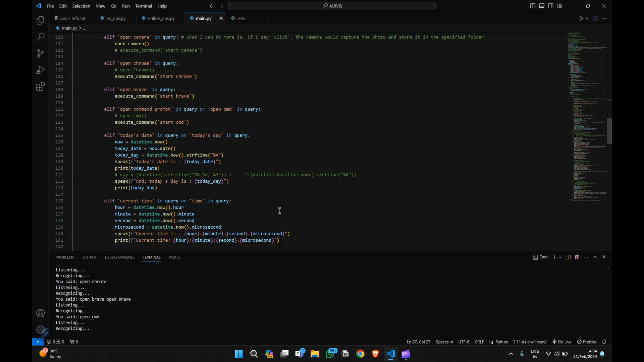Click the editor vertical scrollbar thumb
This screenshot has height=362, width=644.
pos(609,131)
